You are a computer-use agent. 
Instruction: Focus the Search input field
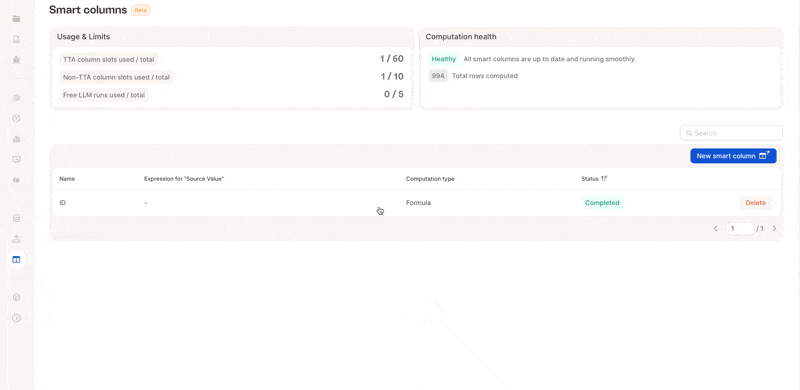(x=731, y=133)
